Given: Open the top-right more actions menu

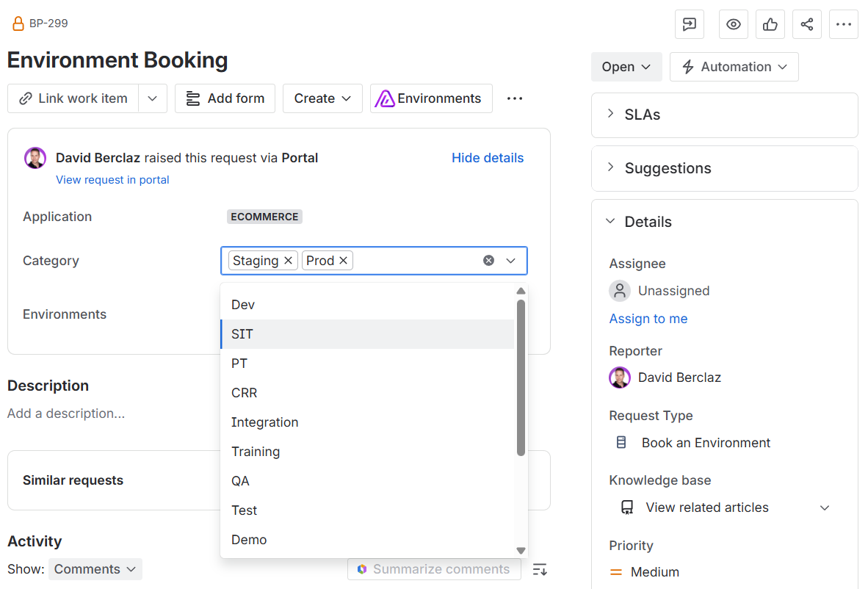Looking at the screenshot, I should pyautogui.click(x=844, y=24).
